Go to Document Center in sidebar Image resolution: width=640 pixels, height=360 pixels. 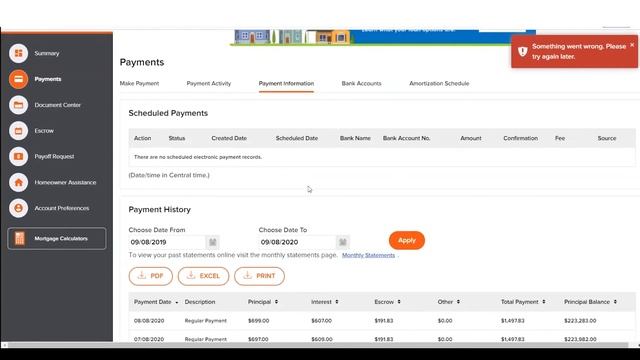pyautogui.click(x=58, y=105)
